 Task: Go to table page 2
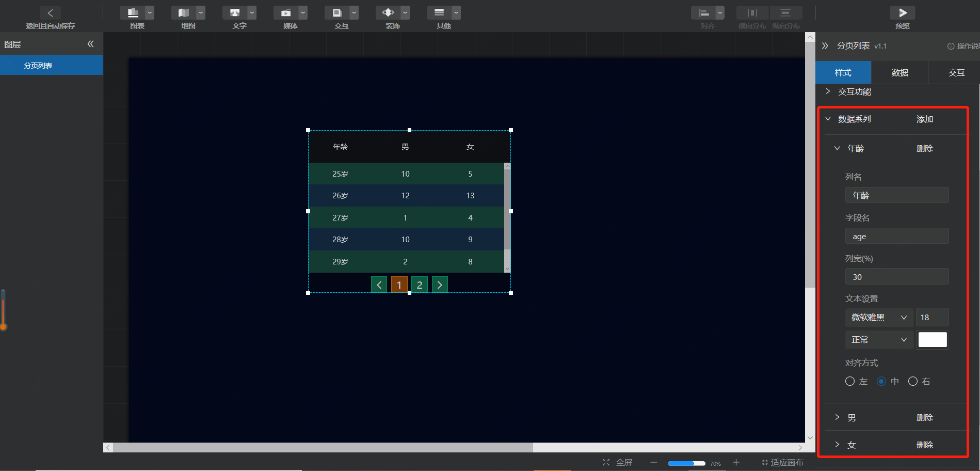pyautogui.click(x=420, y=285)
